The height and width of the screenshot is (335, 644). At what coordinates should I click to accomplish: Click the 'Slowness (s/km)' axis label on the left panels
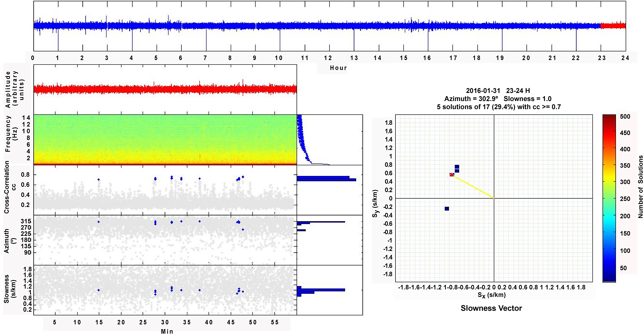click(x=10, y=289)
